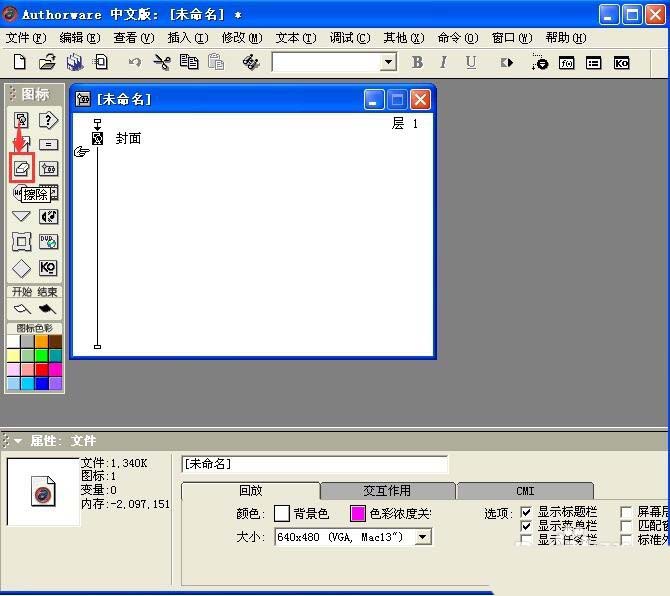The image size is (670, 596).
Task: Select the Interaction icon with question mark
Action: pos(48,120)
